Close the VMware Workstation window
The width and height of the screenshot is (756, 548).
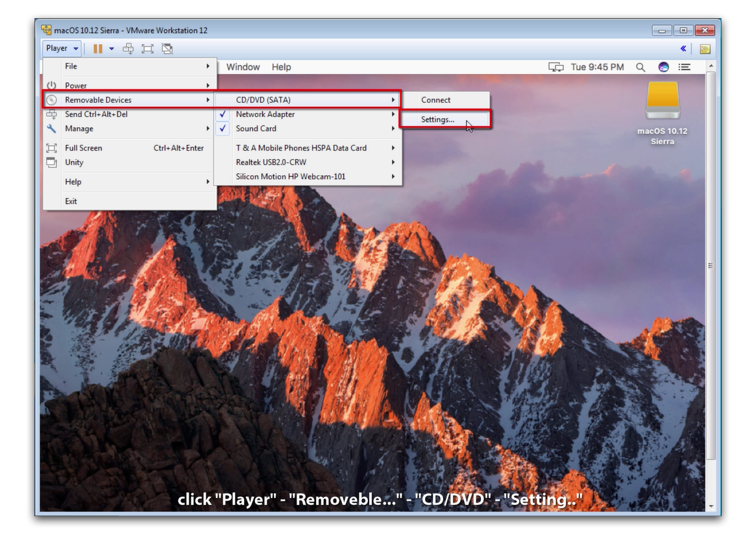(x=705, y=31)
